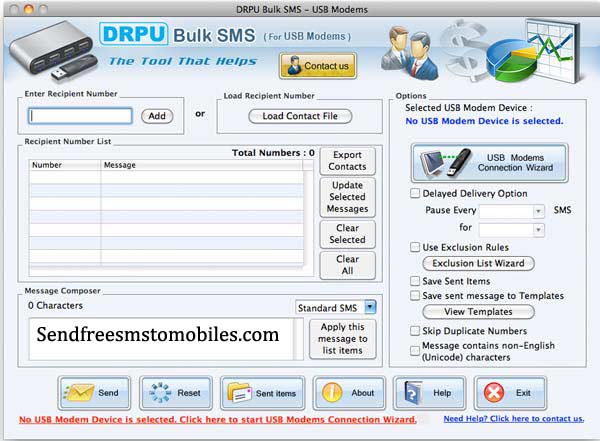This screenshot has height=441, width=600.
Task: Check Skip Duplicate Numbers
Action: (x=415, y=331)
